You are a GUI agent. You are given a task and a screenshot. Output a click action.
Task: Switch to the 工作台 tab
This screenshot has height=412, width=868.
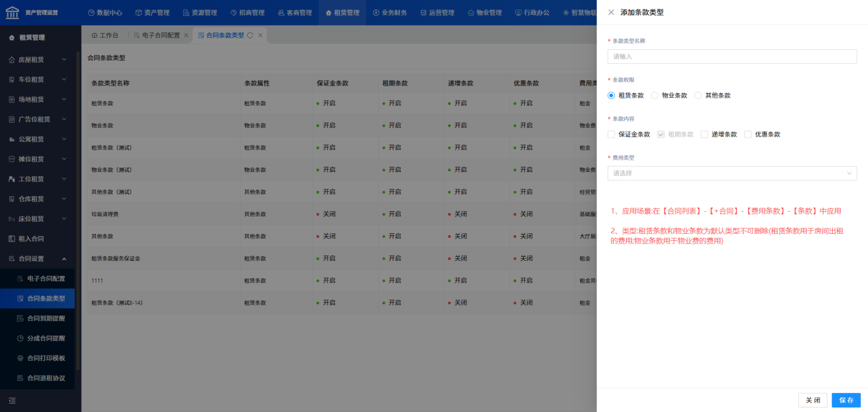(105, 35)
